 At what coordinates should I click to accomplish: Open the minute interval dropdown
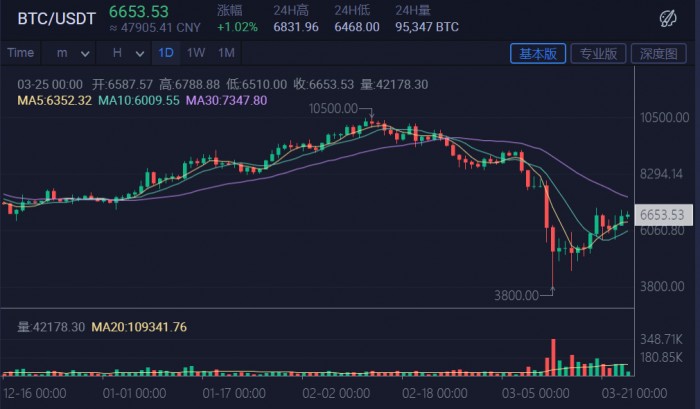point(70,53)
